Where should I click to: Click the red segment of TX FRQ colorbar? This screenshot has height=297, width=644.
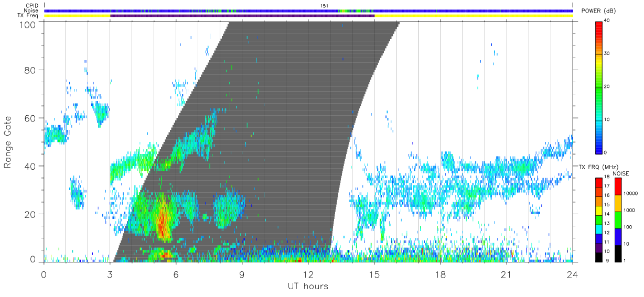(x=599, y=182)
